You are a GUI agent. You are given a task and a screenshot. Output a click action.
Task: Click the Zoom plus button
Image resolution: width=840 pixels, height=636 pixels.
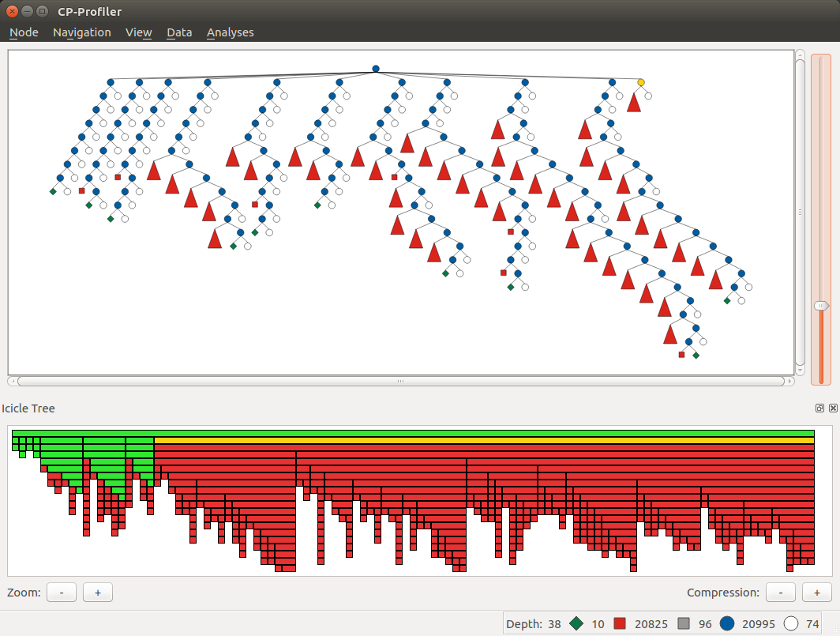[98, 593]
